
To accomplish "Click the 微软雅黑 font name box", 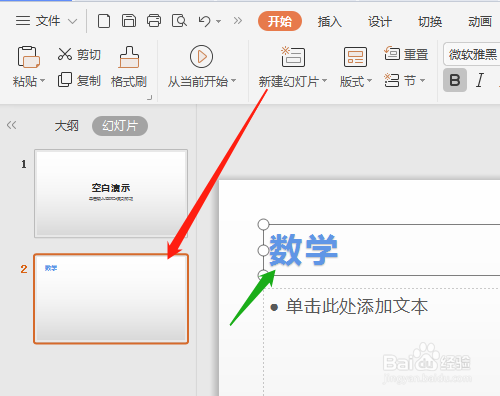I will coord(472,54).
